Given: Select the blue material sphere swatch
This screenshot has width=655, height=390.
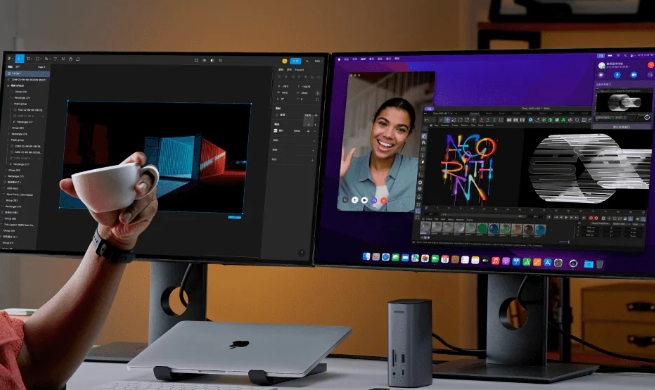Looking at the screenshot, I should click(x=493, y=228).
